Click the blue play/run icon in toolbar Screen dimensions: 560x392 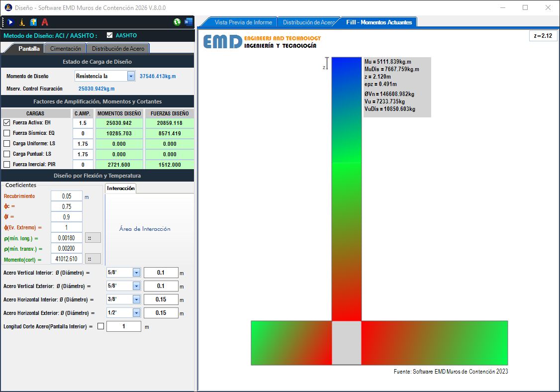click(x=10, y=22)
